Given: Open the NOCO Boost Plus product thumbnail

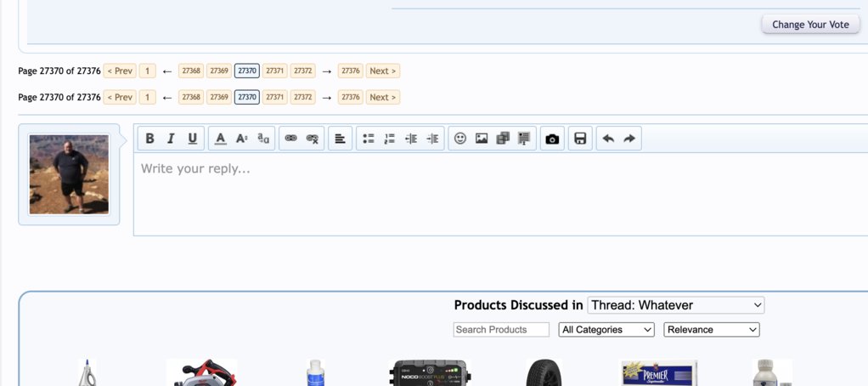Looking at the screenshot, I should [x=430, y=372].
